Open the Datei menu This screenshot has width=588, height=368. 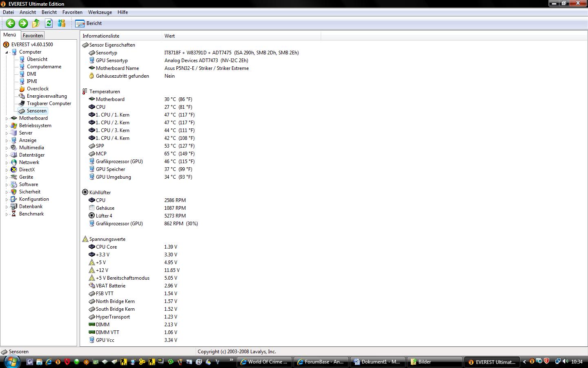(8, 12)
